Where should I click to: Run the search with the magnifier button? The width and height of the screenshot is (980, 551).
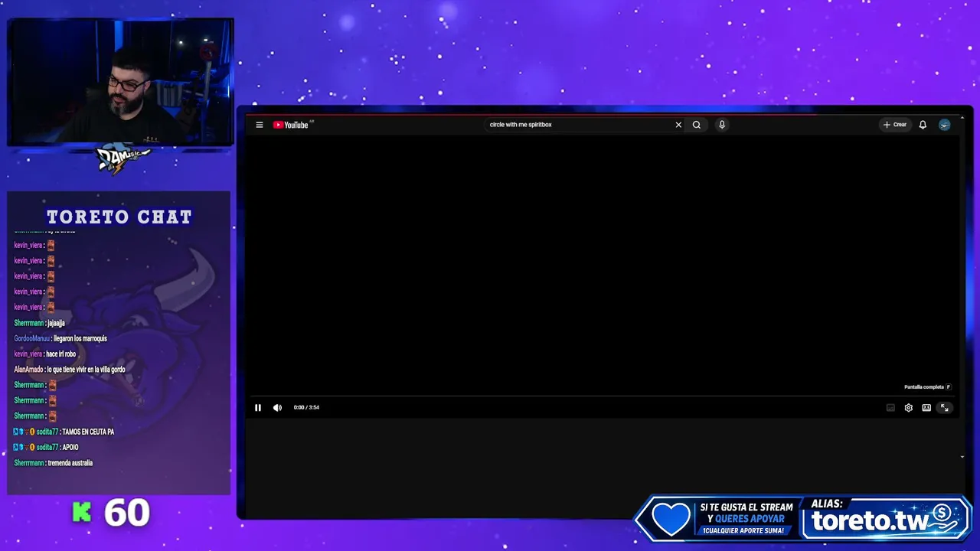(x=697, y=125)
